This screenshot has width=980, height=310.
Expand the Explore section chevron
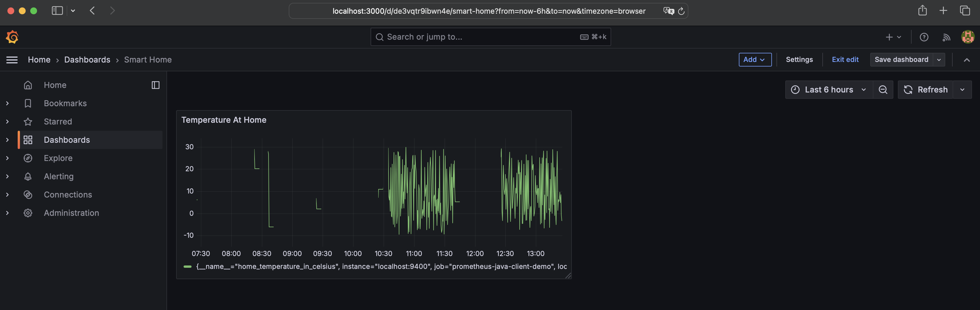tap(7, 158)
